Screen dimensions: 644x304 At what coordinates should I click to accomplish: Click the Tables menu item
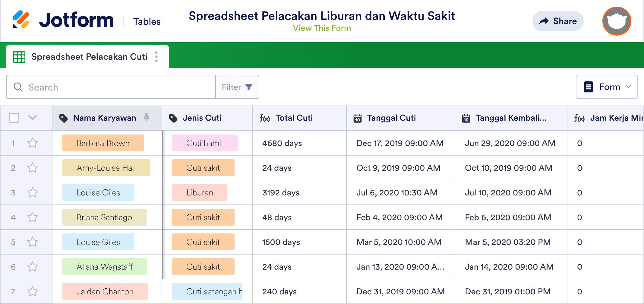click(147, 21)
